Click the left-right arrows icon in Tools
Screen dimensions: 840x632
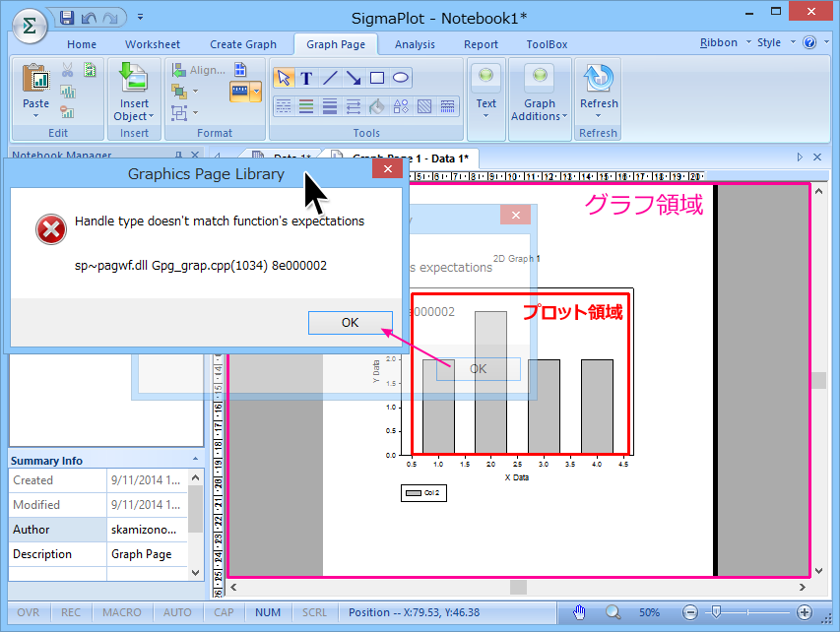point(354,106)
